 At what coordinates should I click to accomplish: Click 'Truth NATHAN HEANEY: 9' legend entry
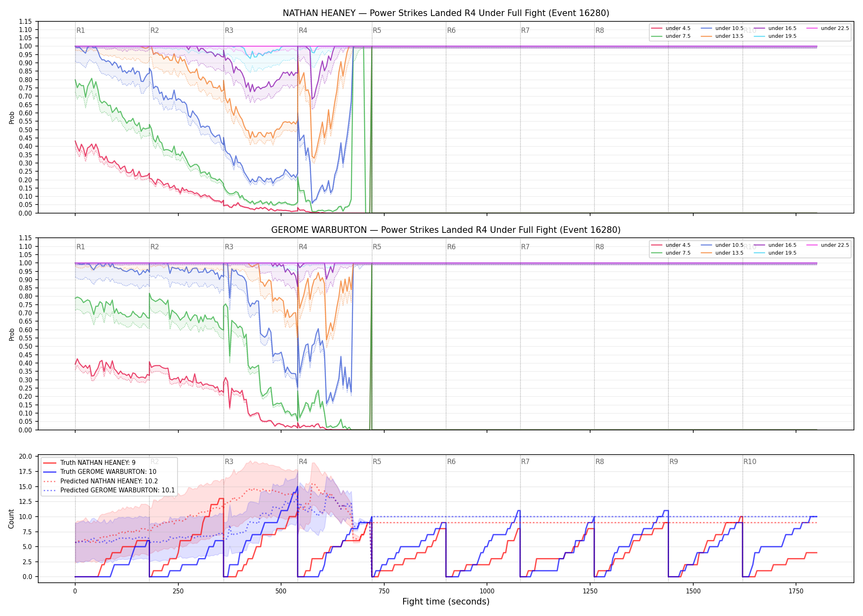tap(90, 463)
